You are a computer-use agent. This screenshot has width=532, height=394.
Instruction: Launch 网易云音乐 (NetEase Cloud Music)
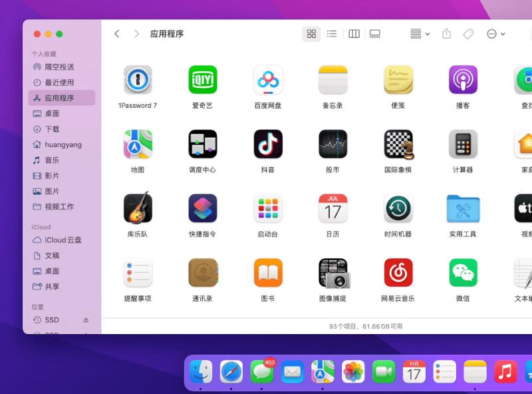click(398, 273)
